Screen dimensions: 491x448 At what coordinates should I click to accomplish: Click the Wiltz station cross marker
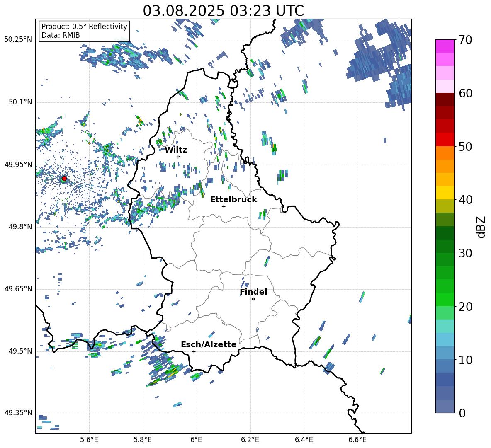tap(178, 157)
